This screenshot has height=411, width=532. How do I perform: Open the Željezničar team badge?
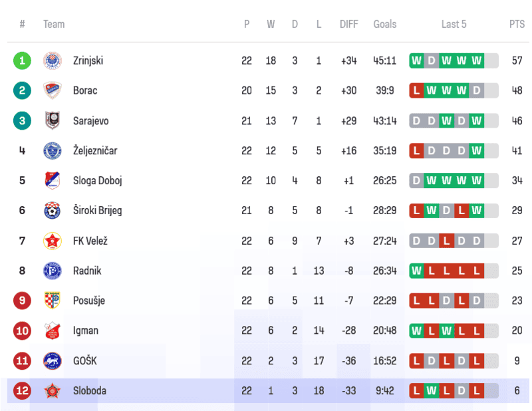coord(52,150)
